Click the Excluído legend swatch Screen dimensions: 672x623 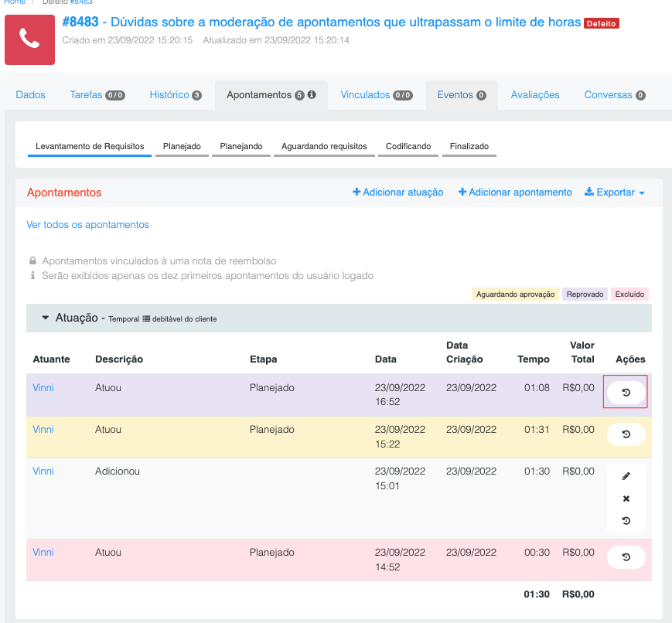pyautogui.click(x=629, y=294)
